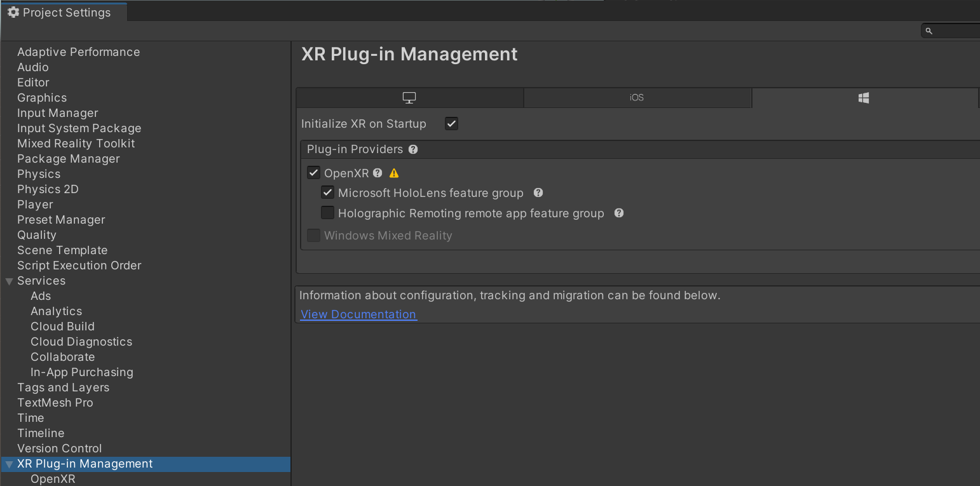The image size is (980, 486).
Task: Select Cloud Build service
Action: tap(62, 327)
